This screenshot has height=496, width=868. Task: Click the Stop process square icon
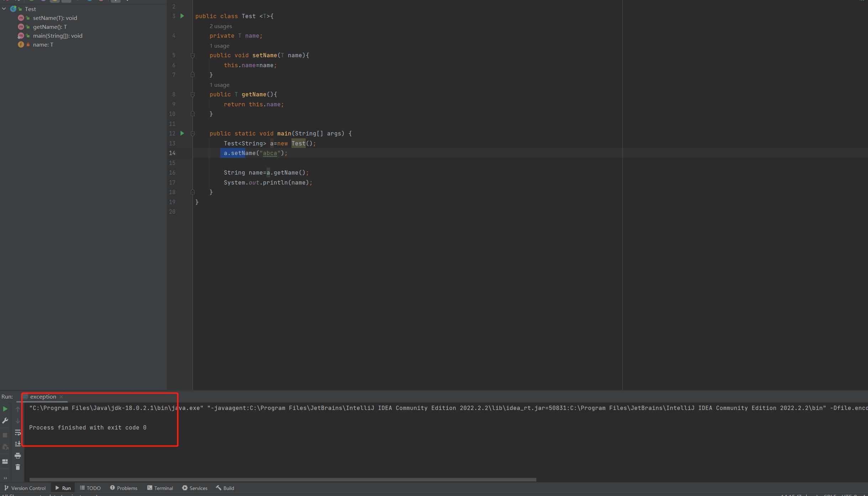(5, 435)
